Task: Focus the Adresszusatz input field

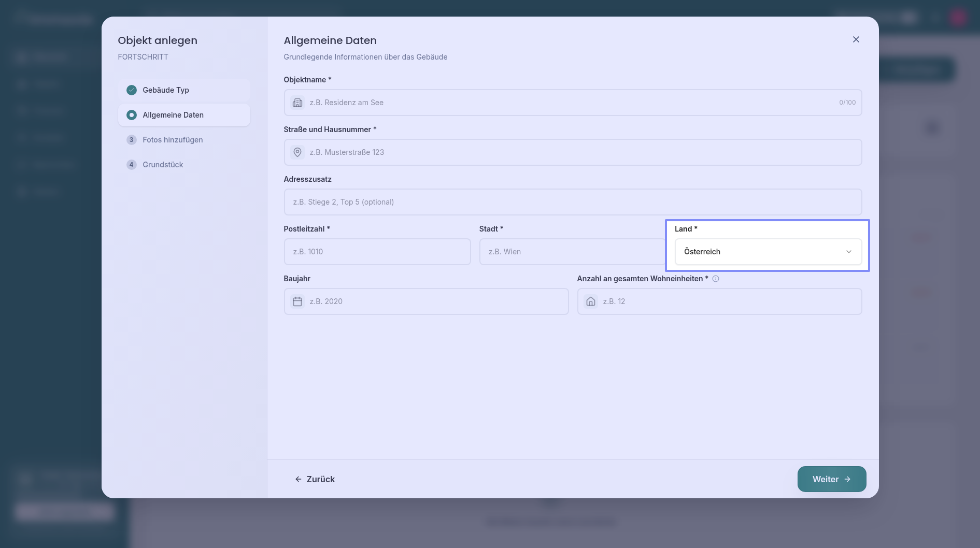Action: [x=573, y=202]
